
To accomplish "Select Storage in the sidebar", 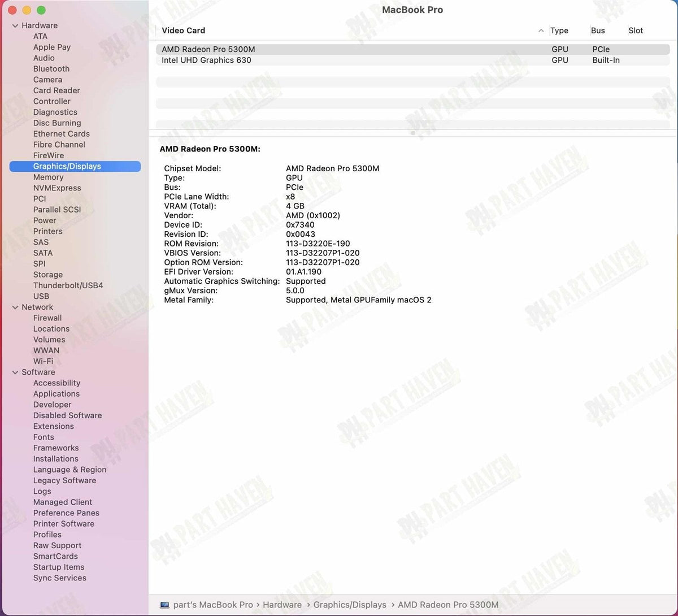I will tap(48, 275).
